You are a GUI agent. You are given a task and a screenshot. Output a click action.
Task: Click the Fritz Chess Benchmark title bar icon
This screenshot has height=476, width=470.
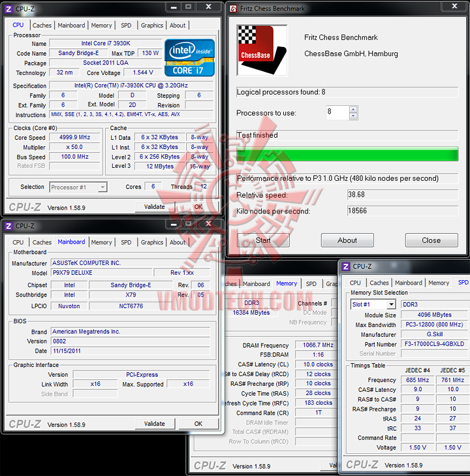[x=233, y=8]
